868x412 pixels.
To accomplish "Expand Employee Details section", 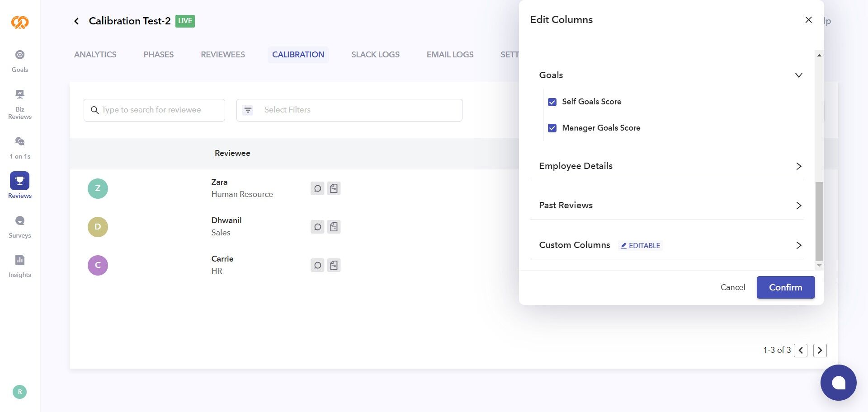I will (798, 166).
